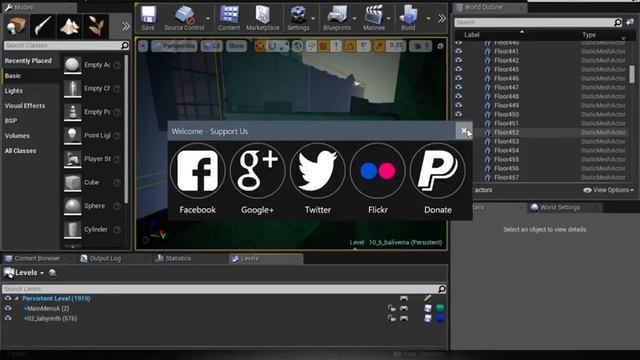640x360 pixels.
Task: Open the Blueprints dropdown arrow
Action: pos(354,18)
